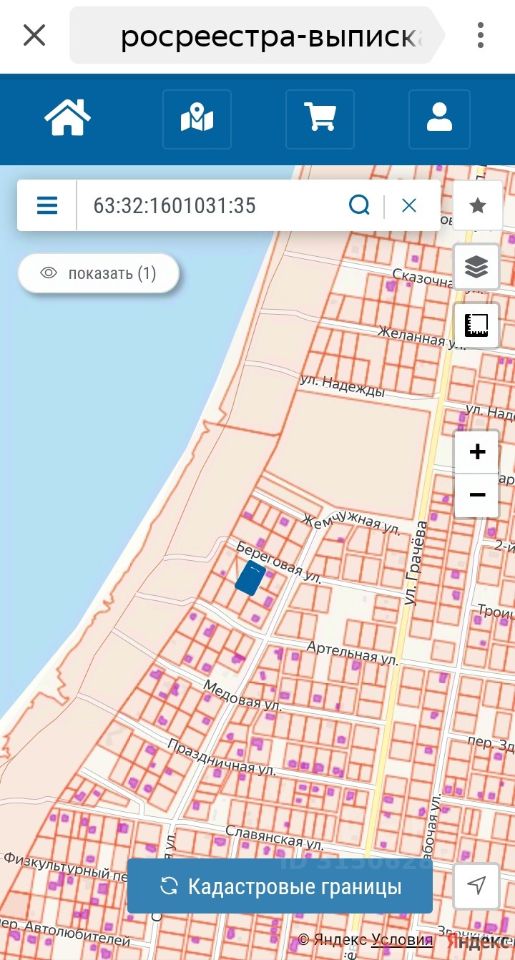
Task: Open the hamburger menu in search bar
Action: 47,205
